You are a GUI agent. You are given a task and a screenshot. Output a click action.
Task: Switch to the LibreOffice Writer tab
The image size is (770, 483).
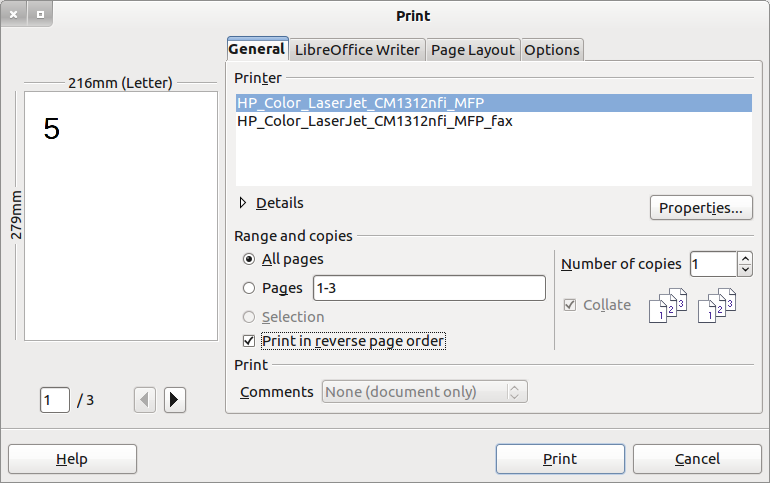point(357,50)
